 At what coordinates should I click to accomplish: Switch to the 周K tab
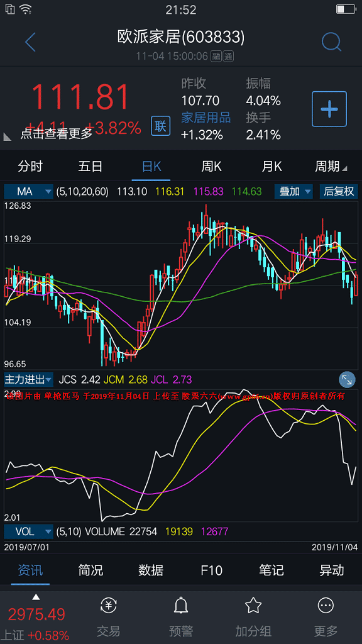211,166
